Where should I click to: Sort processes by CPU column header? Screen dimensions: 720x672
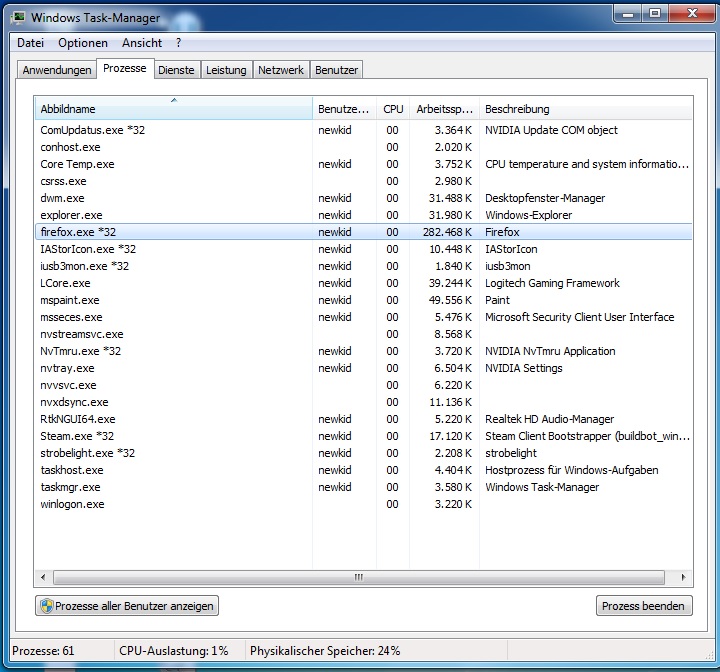(393, 109)
